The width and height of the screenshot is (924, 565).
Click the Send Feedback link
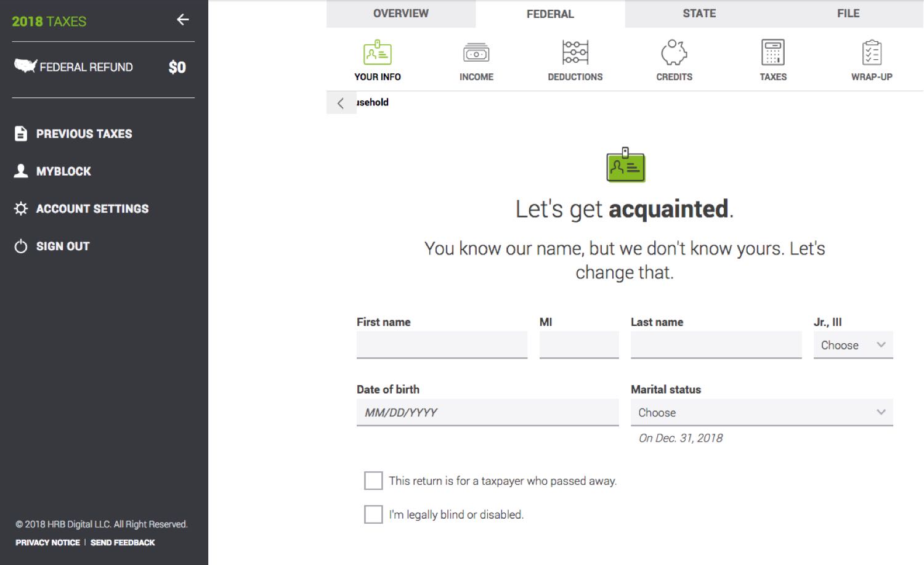coord(123,543)
